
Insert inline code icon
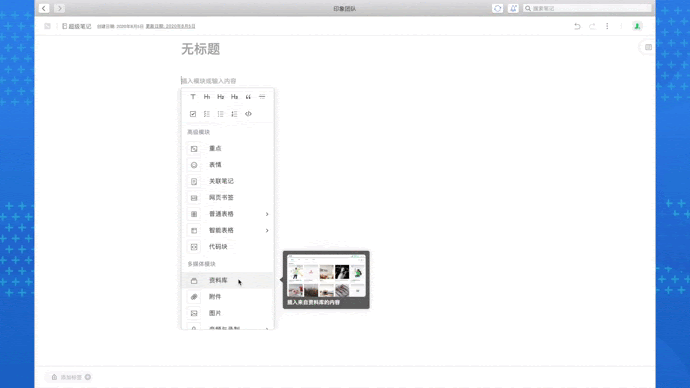pyautogui.click(x=248, y=114)
